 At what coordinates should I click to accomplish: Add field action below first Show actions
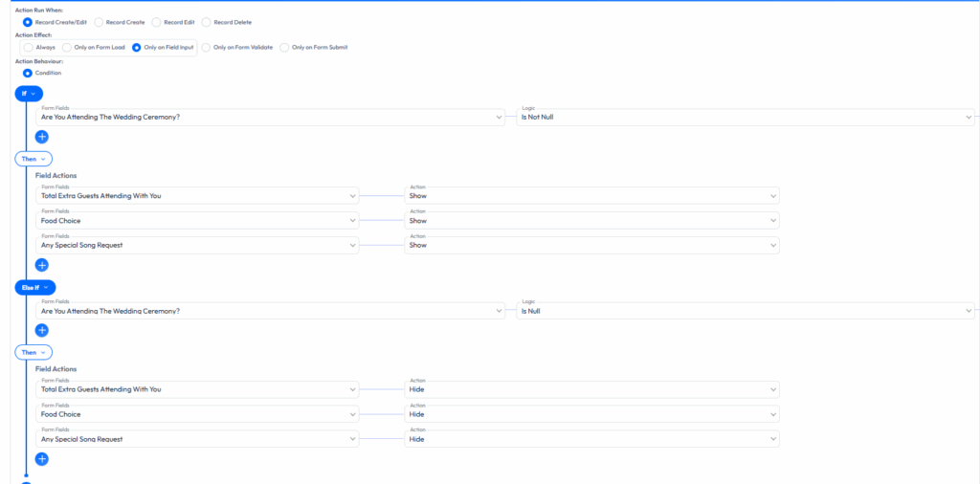(42, 265)
